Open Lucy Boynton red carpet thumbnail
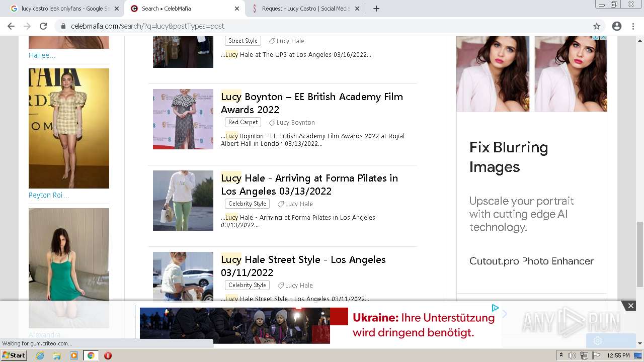Image resolution: width=644 pixels, height=362 pixels. (183, 119)
